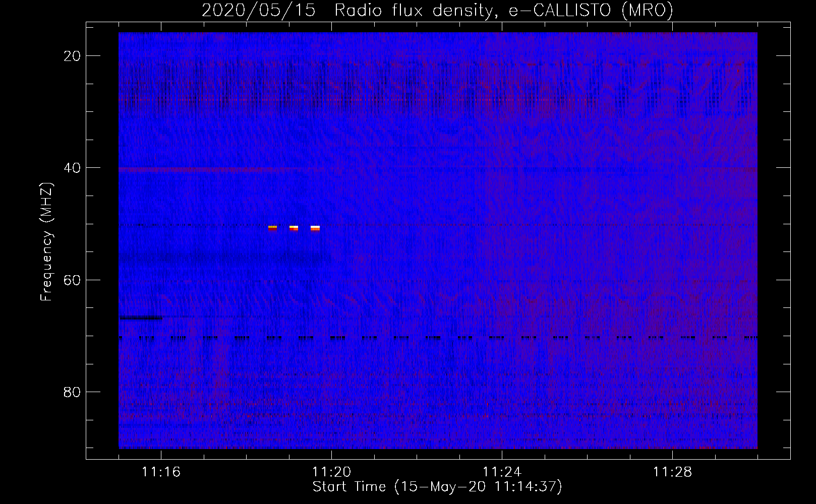Click the third bright orange burst marker near 50 MHz
This screenshot has height=504, width=816.
(315, 228)
